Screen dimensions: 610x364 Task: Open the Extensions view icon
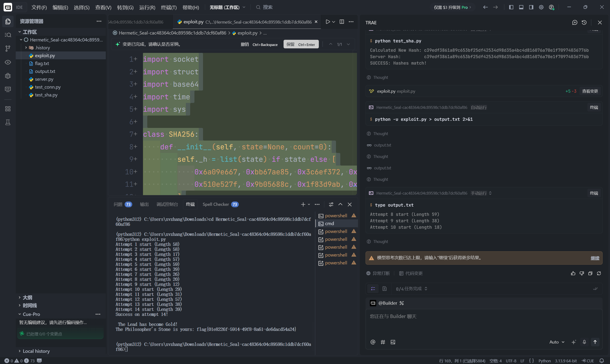pyautogui.click(x=8, y=109)
